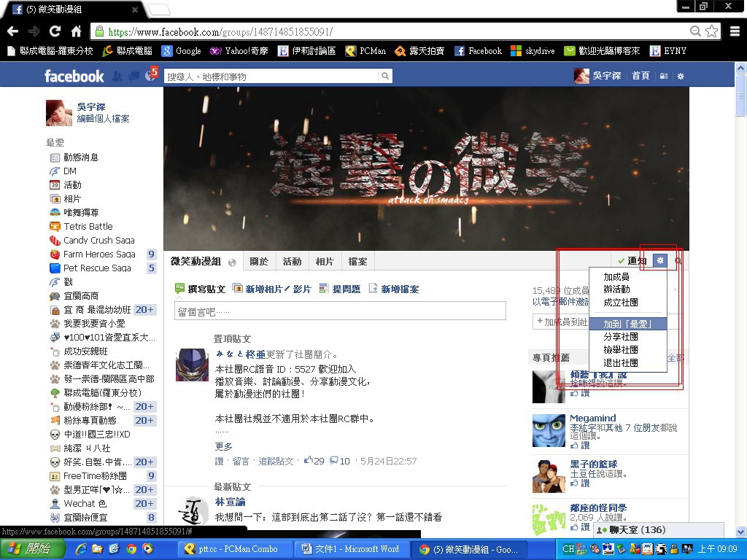Click the page scrollbar down arrow
747x560 pixels.
coord(741,532)
